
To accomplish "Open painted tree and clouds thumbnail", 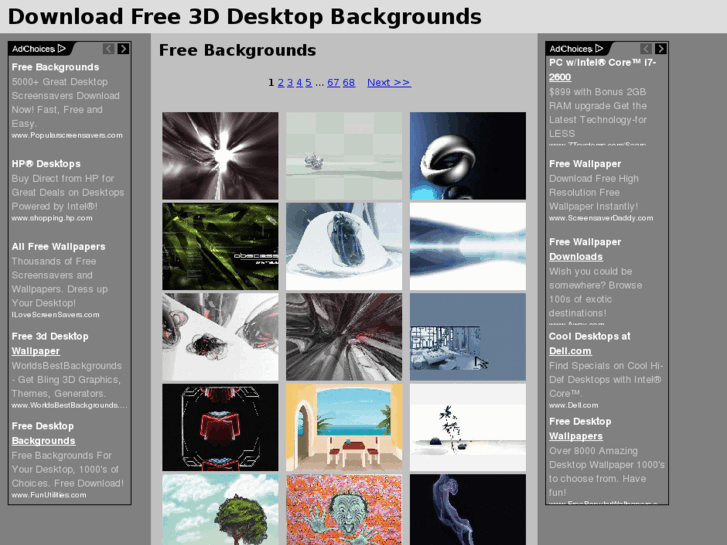I will (220, 509).
